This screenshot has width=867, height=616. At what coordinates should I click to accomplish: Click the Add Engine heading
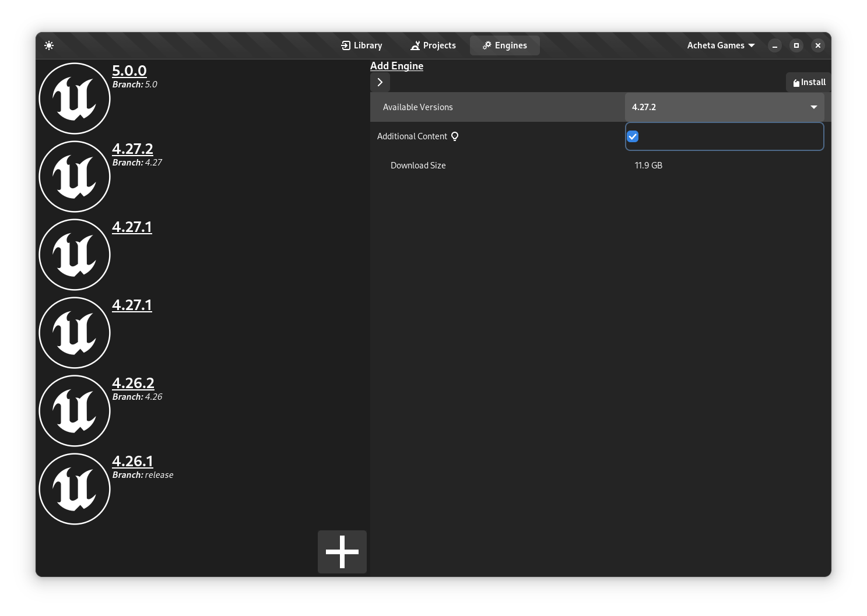click(x=396, y=66)
